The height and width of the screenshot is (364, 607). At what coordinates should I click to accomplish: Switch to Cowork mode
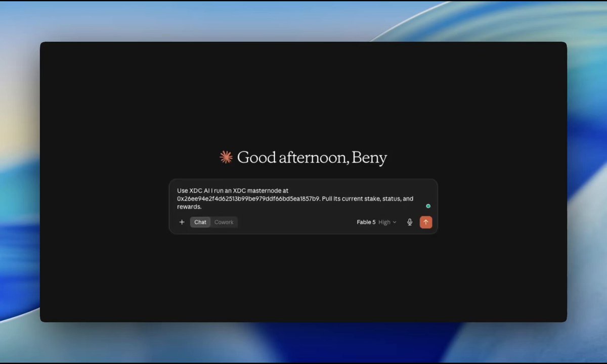[x=224, y=222]
